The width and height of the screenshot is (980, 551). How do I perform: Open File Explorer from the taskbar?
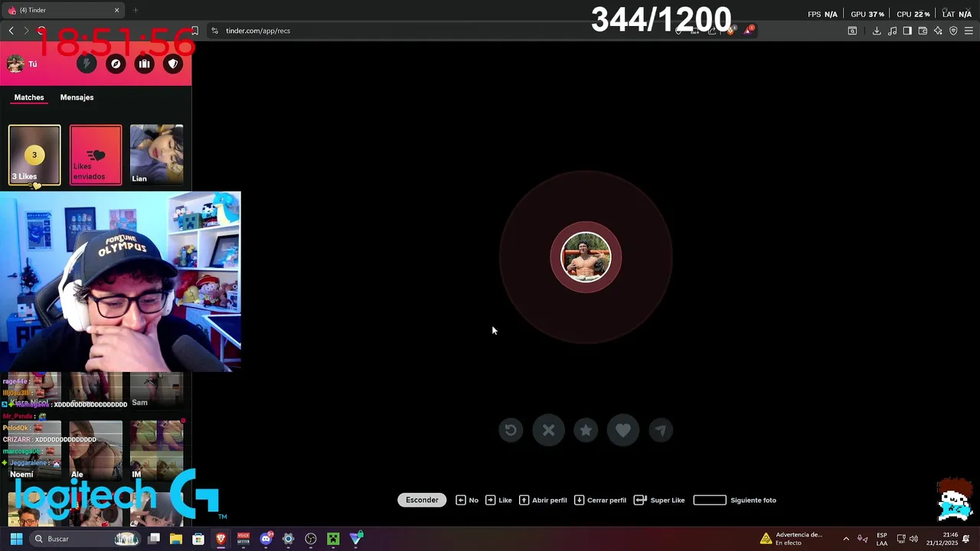tap(176, 539)
